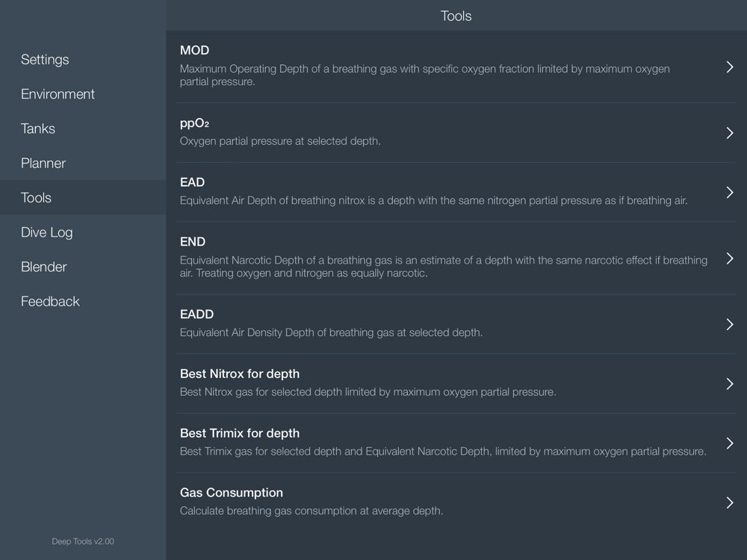Select the highlighted Tools sidebar item
Screen dimensions: 747x560
36,198
